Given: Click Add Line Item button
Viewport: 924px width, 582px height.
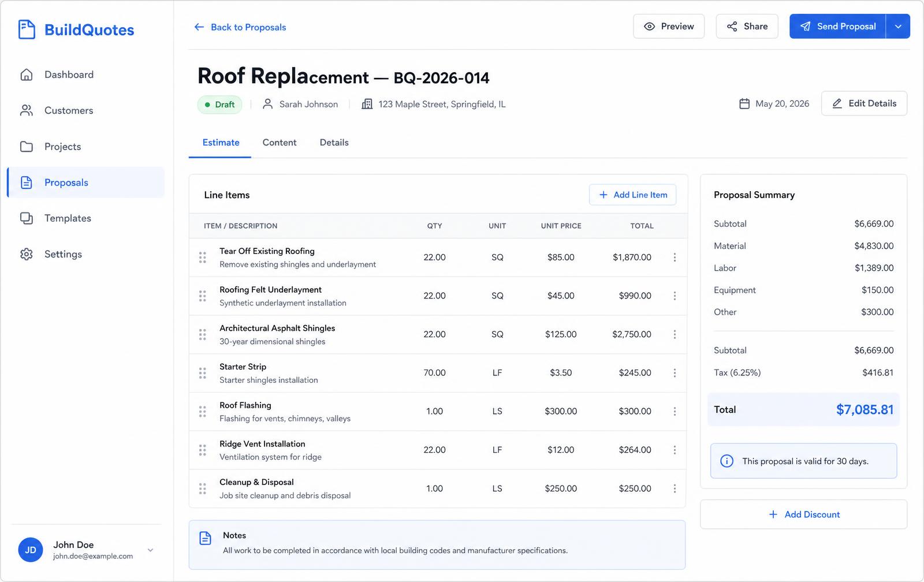Looking at the screenshot, I should (633, 195).
